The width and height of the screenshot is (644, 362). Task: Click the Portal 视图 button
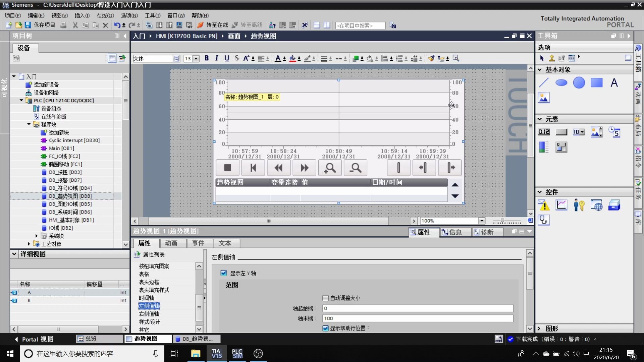[34, 339]
